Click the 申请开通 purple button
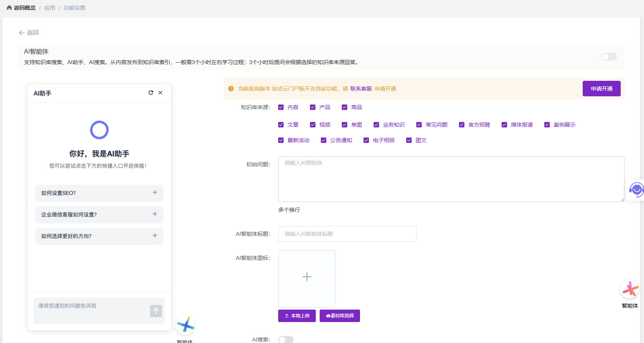This screenshot has width=644, height=343. click(x=601, y=89)
